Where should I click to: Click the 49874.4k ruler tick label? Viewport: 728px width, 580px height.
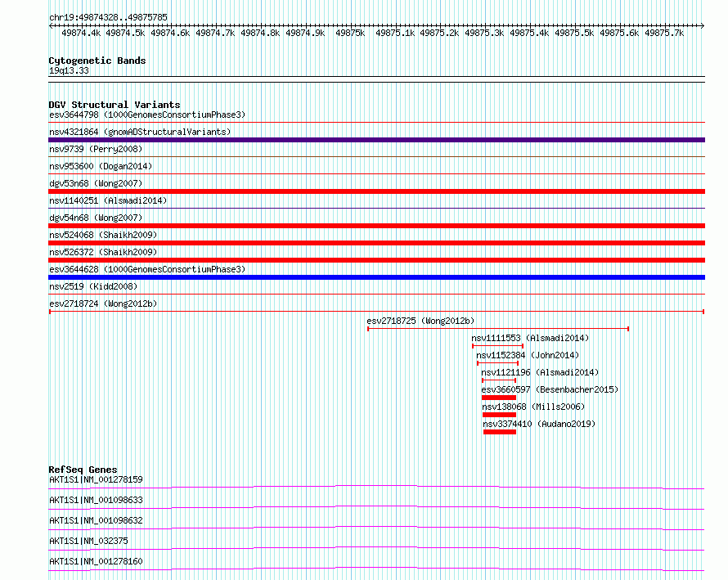point(81,33)
